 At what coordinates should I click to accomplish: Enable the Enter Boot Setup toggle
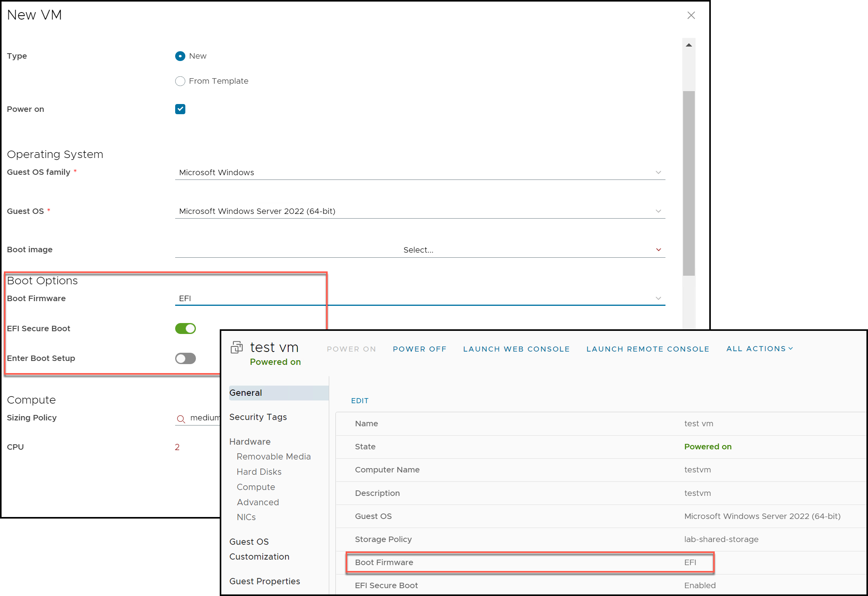click(185, 358)
